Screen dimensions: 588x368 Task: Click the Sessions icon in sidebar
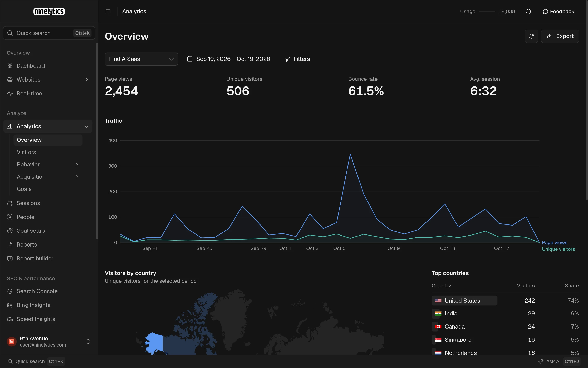(10, 203)
